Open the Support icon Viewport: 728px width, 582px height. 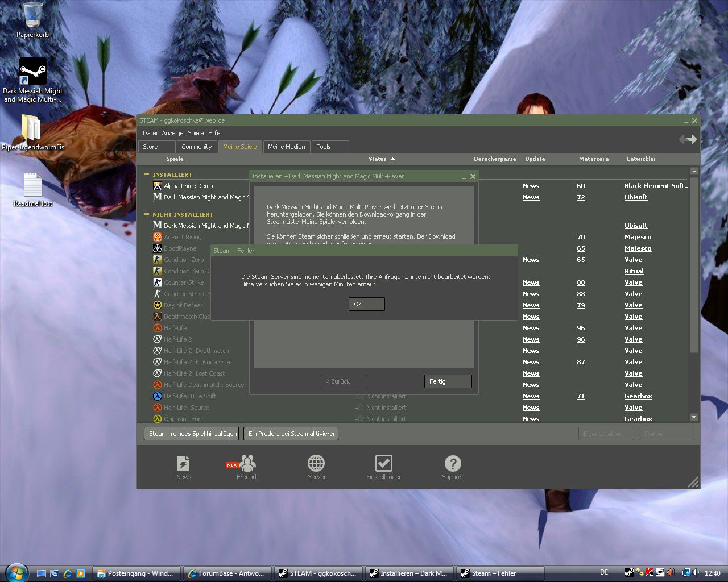click(x=453, y=467)
